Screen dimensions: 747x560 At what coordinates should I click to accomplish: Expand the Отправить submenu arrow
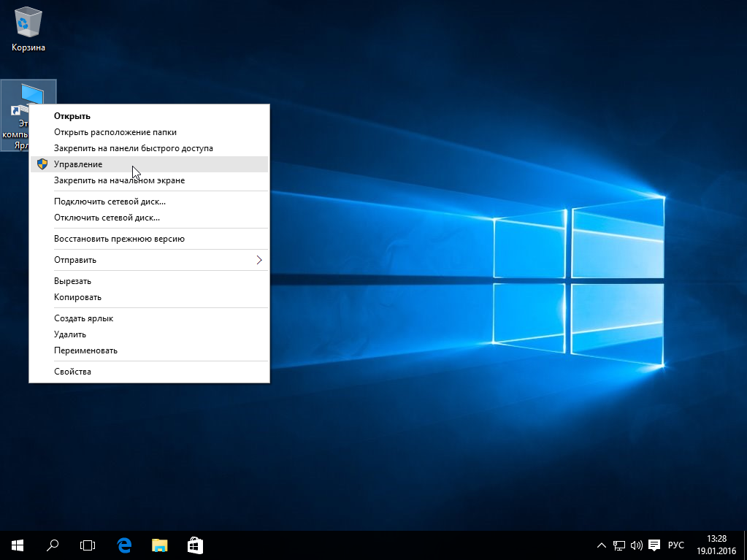(x=258, y=260)
